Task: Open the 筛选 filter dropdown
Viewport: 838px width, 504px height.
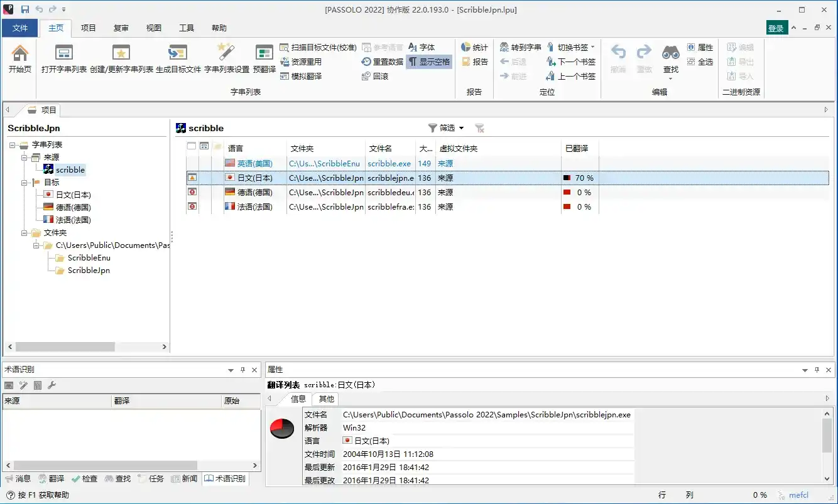Action: pyautogui.click(x=446, y=128)
